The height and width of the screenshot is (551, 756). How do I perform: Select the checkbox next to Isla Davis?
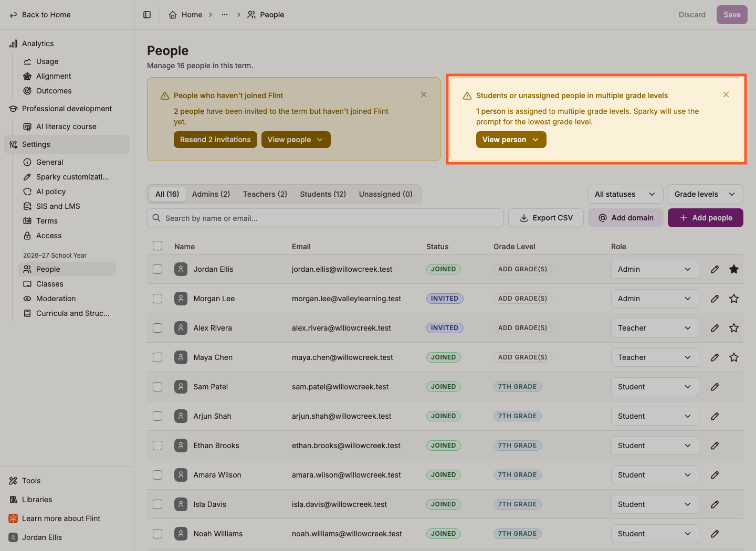(x=157, y=504)
